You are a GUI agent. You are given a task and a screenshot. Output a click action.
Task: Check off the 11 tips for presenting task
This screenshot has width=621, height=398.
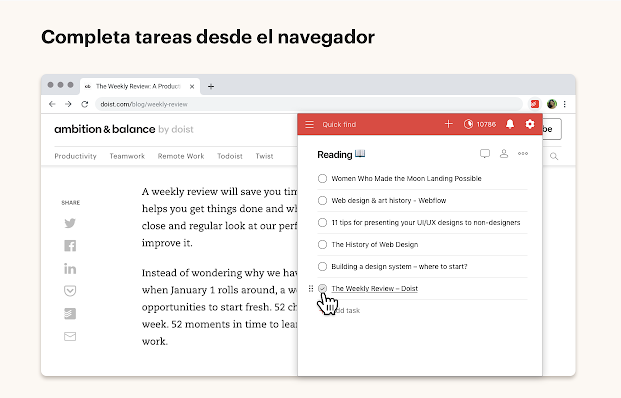pyautogui.click(x=322, y=223)
